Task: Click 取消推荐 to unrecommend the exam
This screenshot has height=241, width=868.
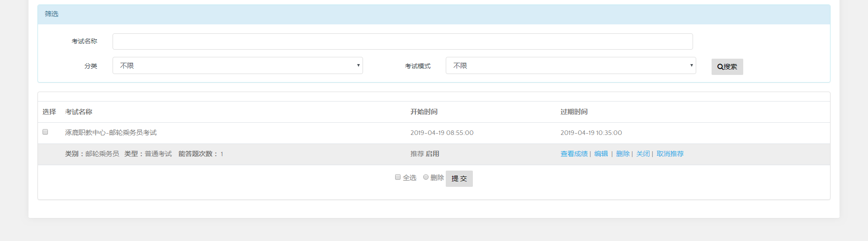Action: [x=670, y=154]
